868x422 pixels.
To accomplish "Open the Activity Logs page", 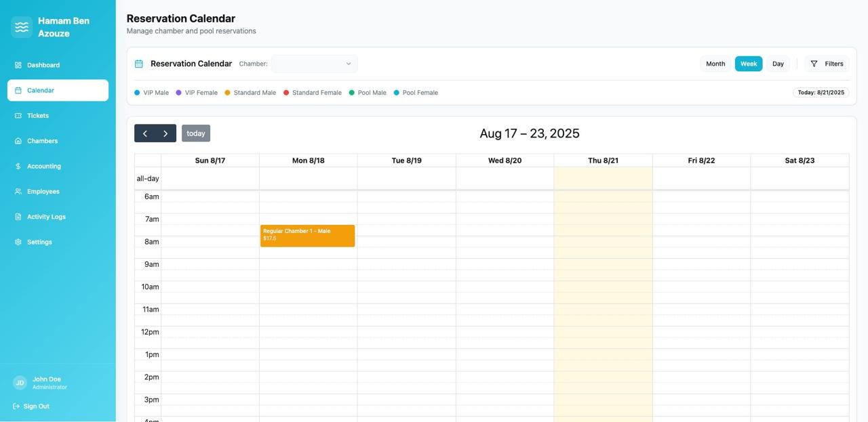I will pos(58,217).
